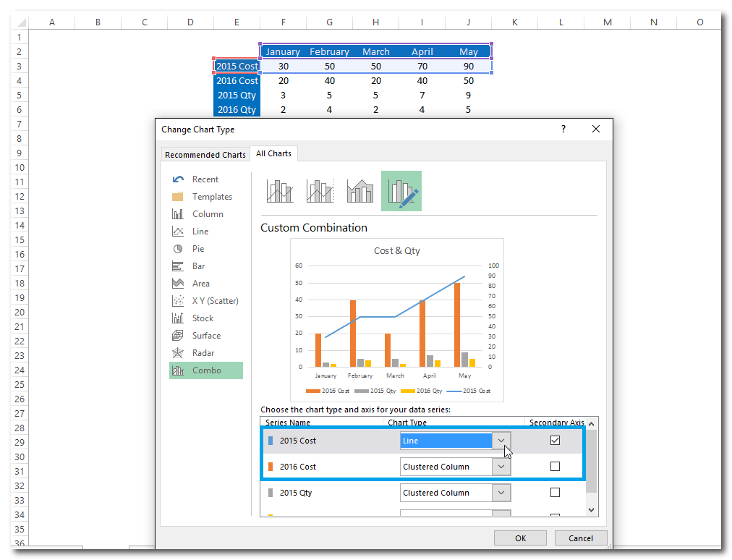Open the 2016 Cost chart type dropdown

[501, 467]
